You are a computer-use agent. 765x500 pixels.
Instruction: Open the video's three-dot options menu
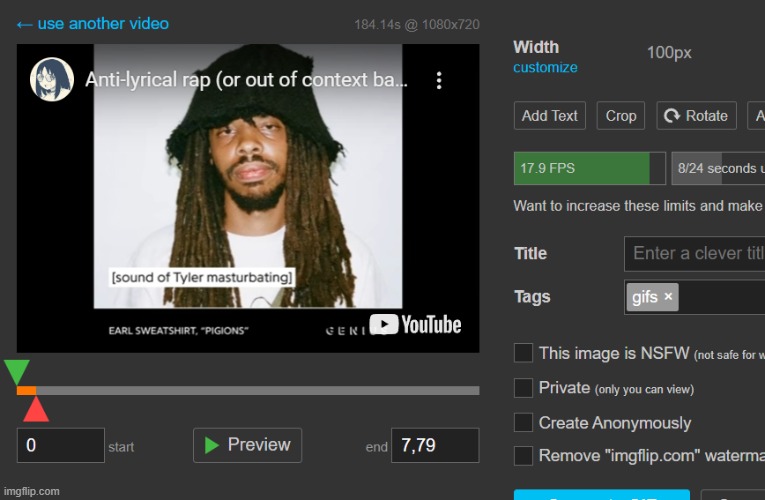tap(439, 80)
